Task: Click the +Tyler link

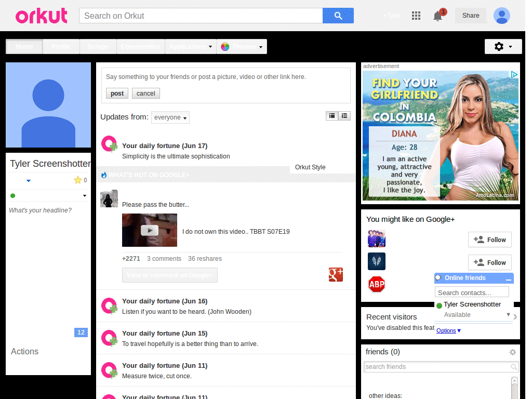Action: click(392, 16)
